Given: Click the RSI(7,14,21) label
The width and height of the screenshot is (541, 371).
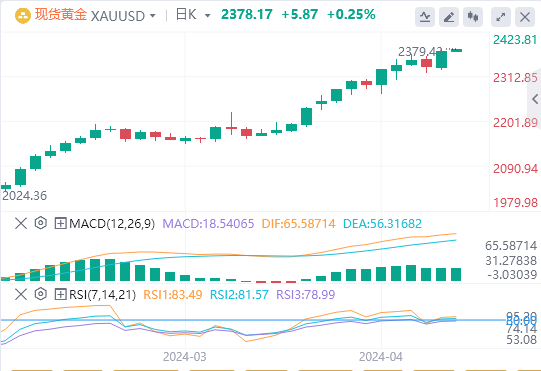Looking at the screenshot, I should (x=102, y=295).
